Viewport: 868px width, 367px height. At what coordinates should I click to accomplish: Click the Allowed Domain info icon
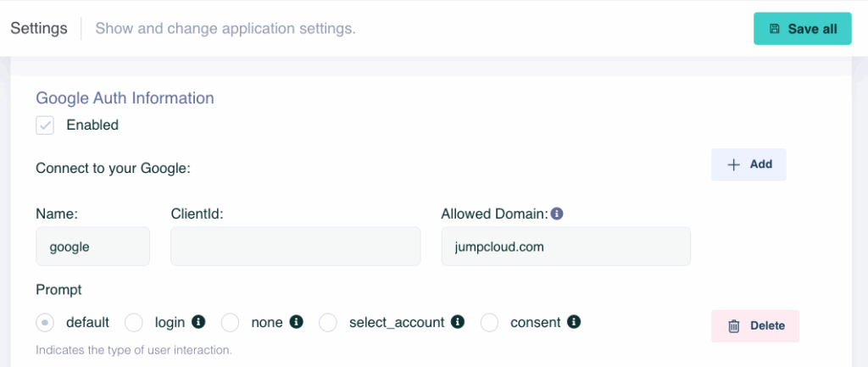[x=558, y=214]
